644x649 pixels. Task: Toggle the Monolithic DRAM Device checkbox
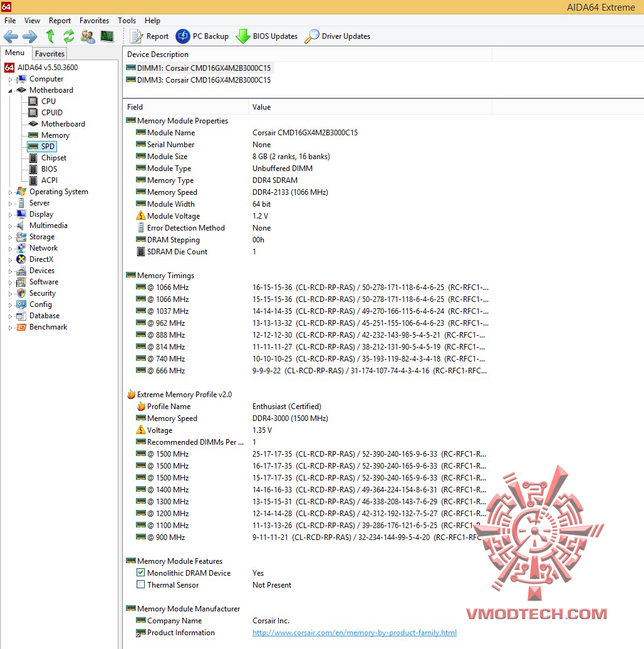coord(141,573)
